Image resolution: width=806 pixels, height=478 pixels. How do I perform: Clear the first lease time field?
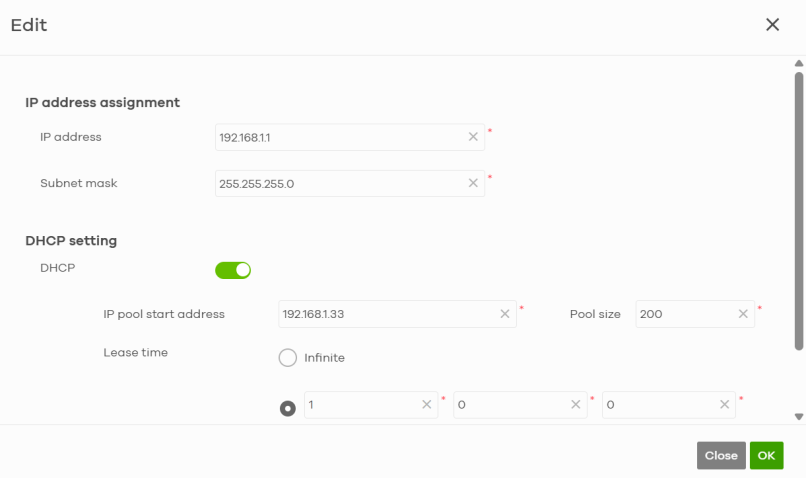(x=427, y=405)
